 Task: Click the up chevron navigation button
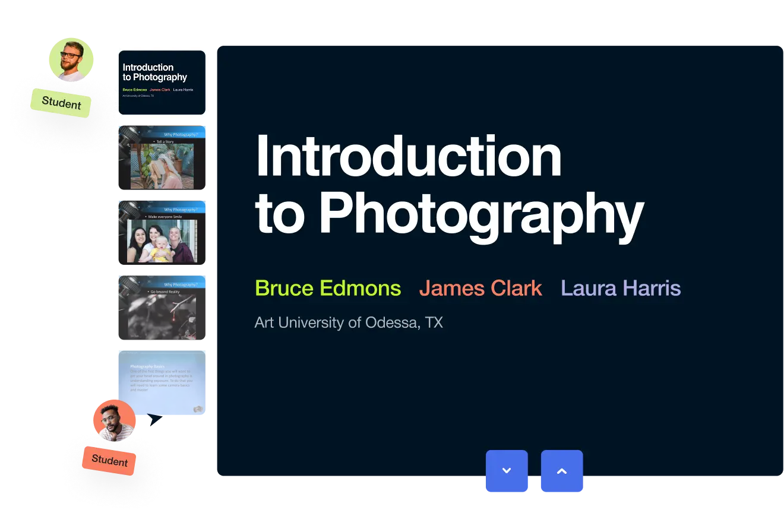562,471
